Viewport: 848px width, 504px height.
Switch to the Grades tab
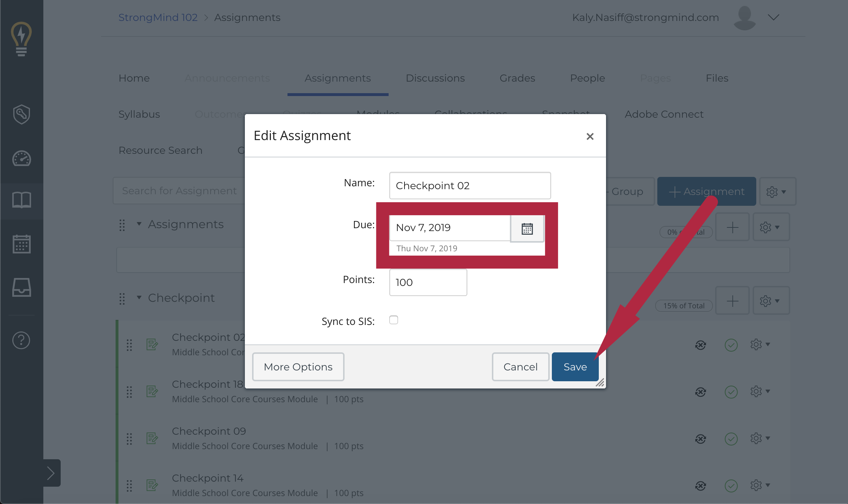point(517,78)
